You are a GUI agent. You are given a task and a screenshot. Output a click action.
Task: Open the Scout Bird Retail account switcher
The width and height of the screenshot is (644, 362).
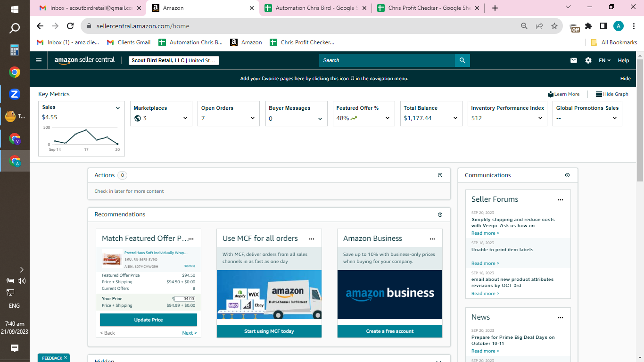pos(174,60)
